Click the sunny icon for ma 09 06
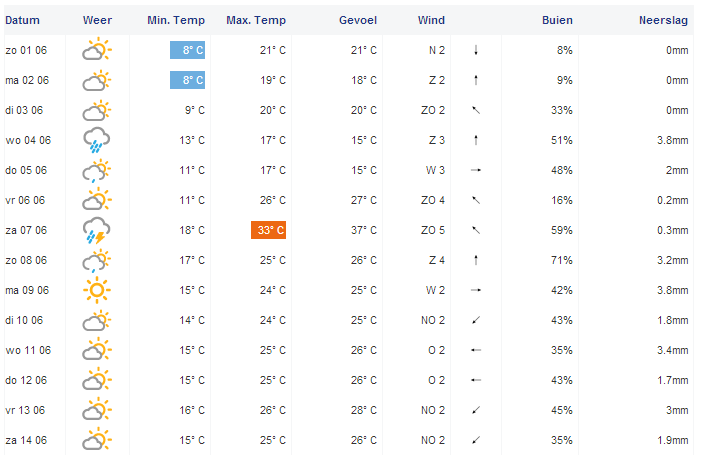719x457 pixels. tap(97, 291)
